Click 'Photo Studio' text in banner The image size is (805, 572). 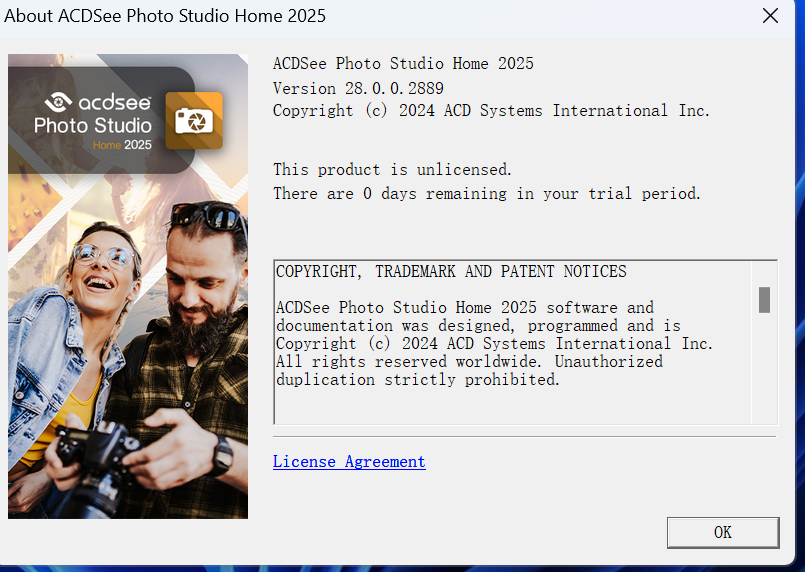93,126
